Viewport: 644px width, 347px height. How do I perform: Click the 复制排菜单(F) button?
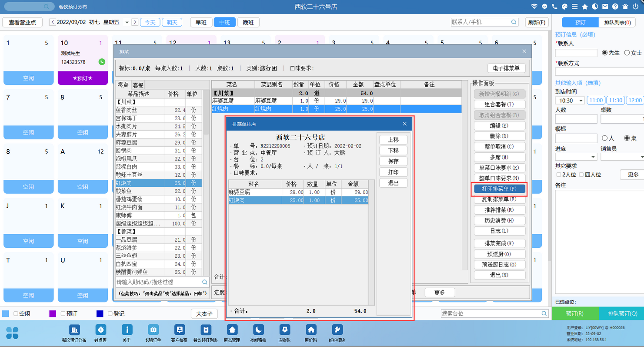pos(499,199)
